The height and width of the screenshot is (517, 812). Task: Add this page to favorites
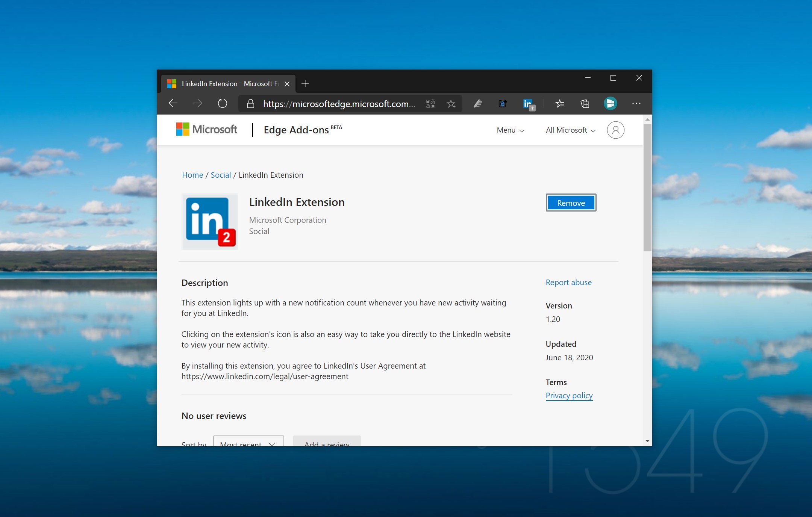(451, 104)
